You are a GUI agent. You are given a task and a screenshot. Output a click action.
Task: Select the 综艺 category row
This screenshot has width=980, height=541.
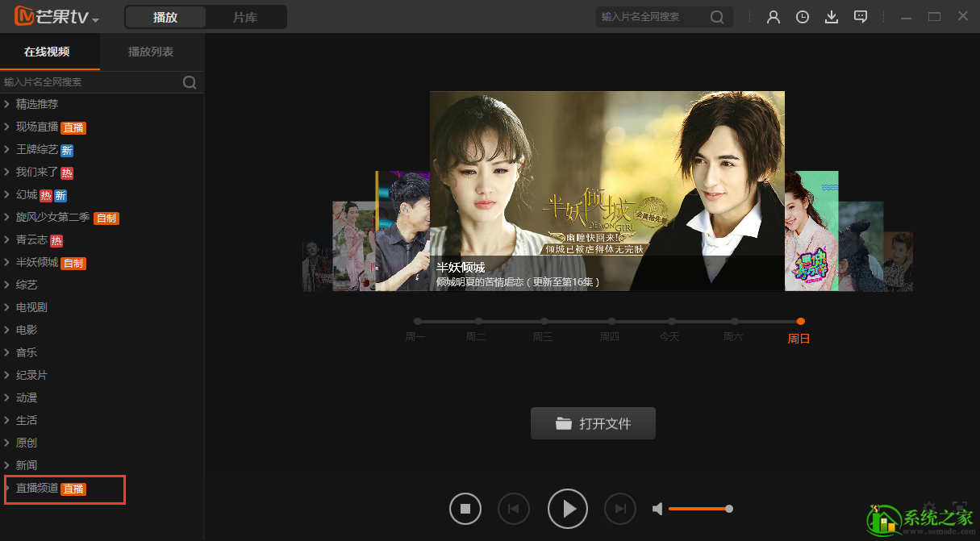pos(102,285)
